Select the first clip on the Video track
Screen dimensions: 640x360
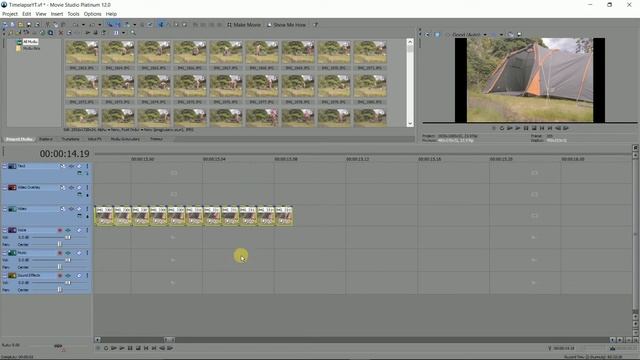coord(104,216)
